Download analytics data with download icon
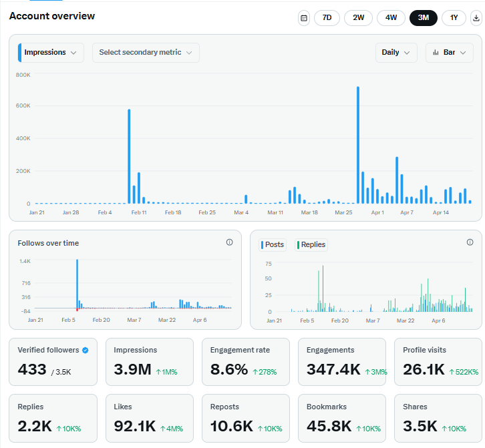 coord(476,18)
